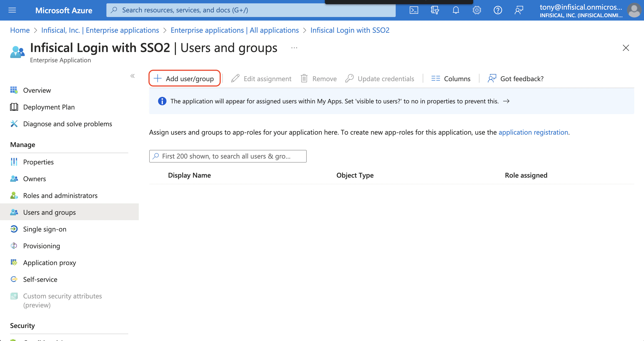The height and width of the screenshot is (341, 644).
Task: Click the Overview grid icon
Action: 14,90
